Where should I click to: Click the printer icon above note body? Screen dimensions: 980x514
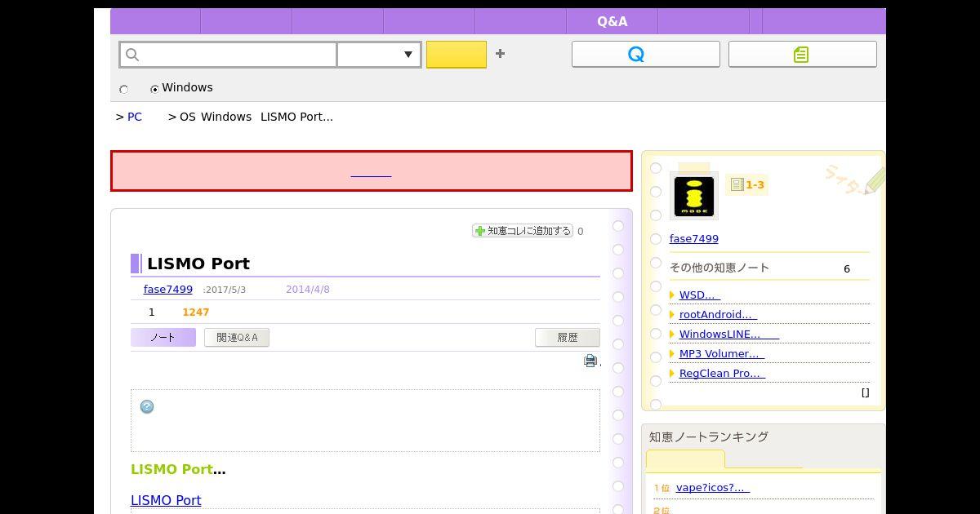590,361
